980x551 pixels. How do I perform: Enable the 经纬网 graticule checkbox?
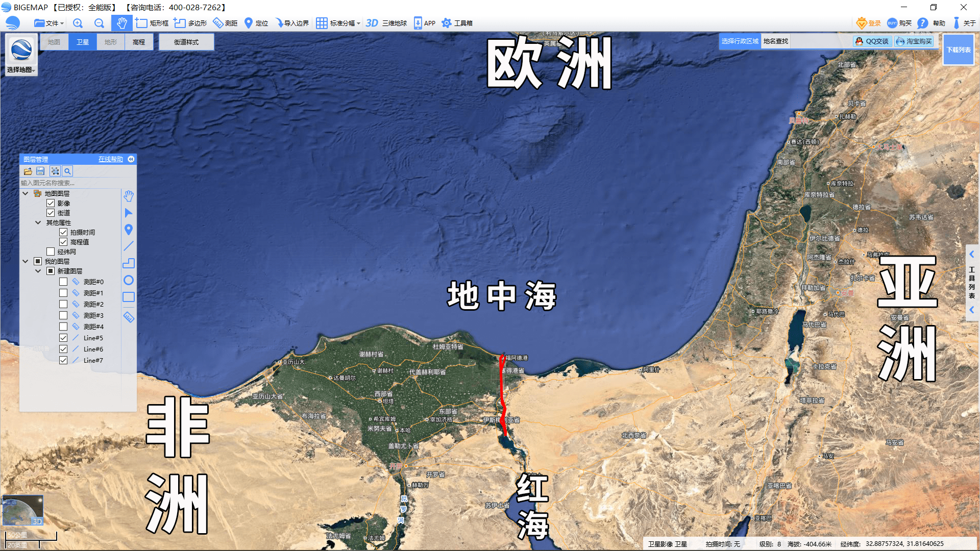[51, 252]
